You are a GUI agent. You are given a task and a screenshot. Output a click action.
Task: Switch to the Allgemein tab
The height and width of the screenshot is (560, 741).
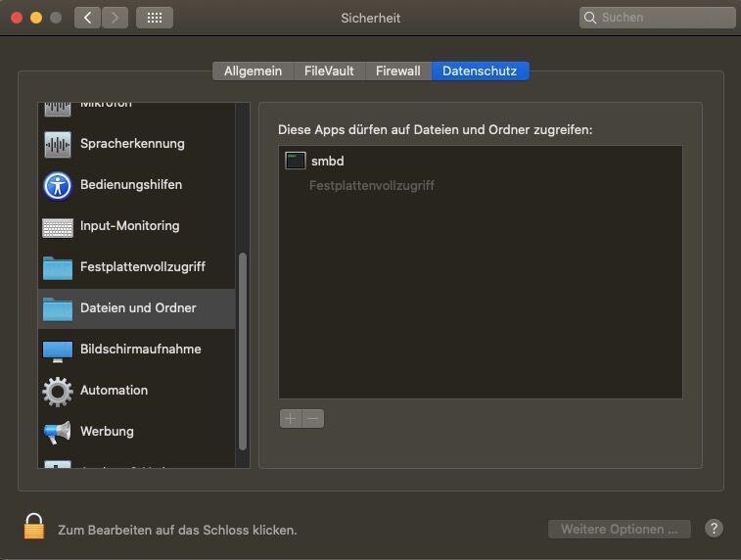[253, 70]
